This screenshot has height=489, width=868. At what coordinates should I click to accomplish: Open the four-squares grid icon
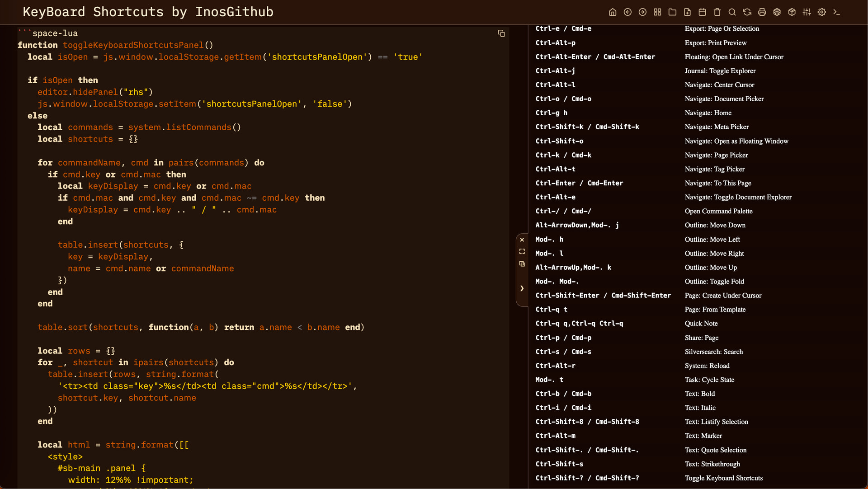(x=657, y=12)
